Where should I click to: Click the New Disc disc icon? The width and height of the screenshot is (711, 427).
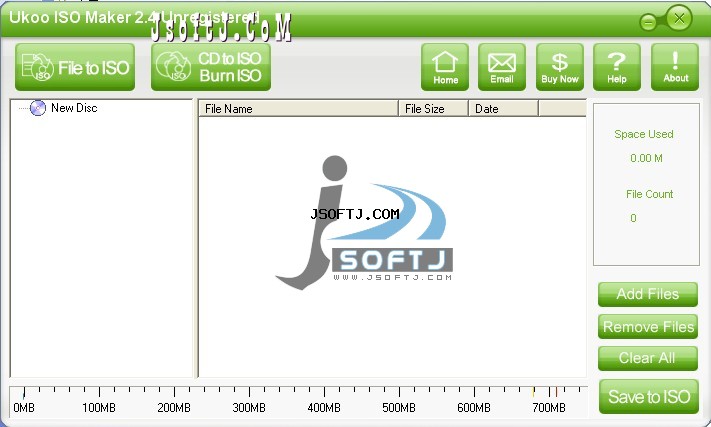pos(38,108)
